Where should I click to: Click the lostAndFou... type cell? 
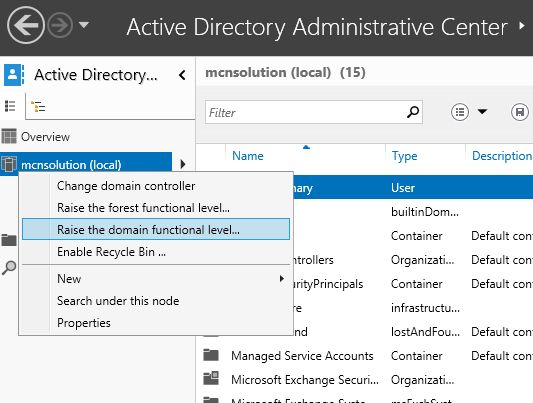pos(425,332)
